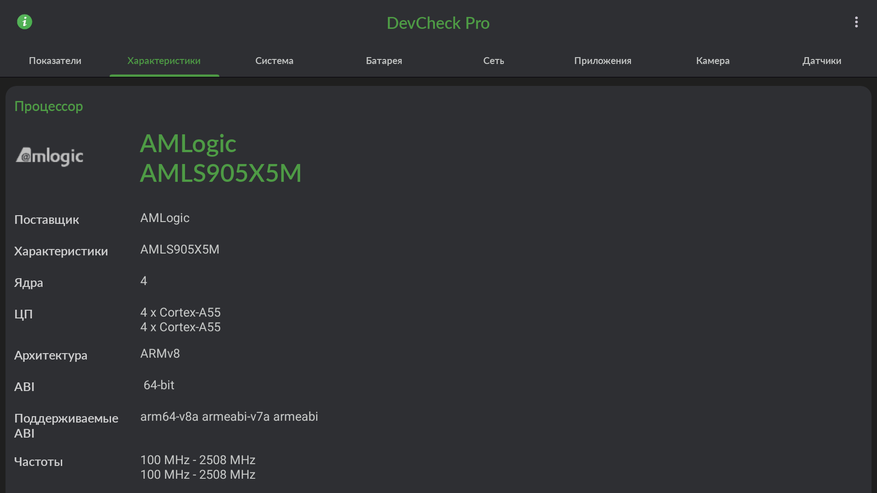The width and height of the screenshot is (877, 493).
Task: Click the Amlogic logo image
Action: coord(50,156)
